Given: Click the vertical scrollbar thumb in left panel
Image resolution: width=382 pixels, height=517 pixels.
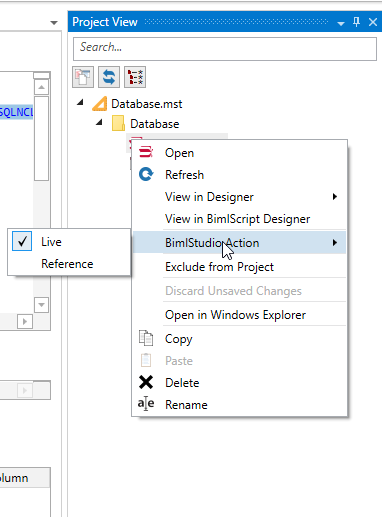Looking at the screenshot, I should [41, 138].
